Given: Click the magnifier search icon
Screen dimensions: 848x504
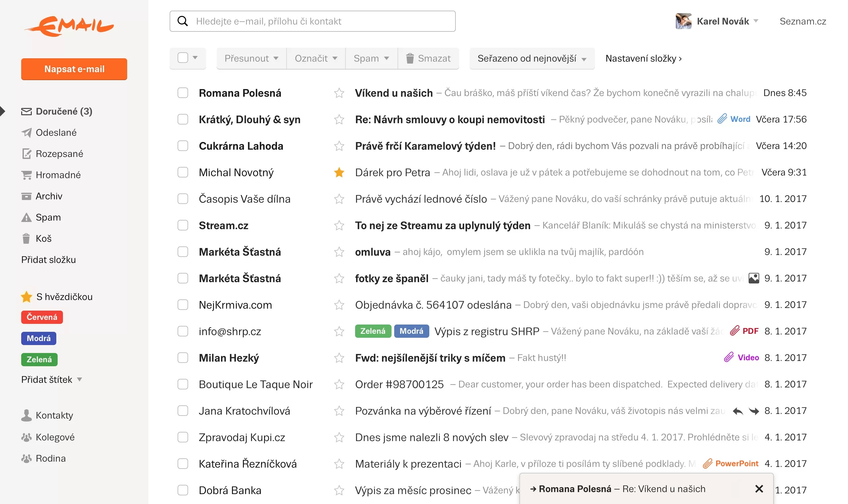Looking at the screenshot, I should (x=183, y=21).
